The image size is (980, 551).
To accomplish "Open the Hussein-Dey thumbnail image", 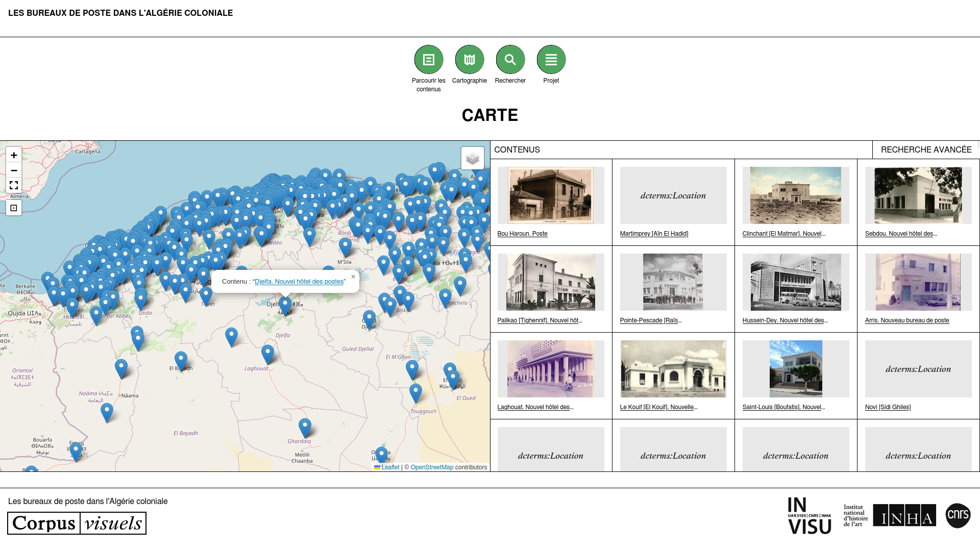I will 796,282.
